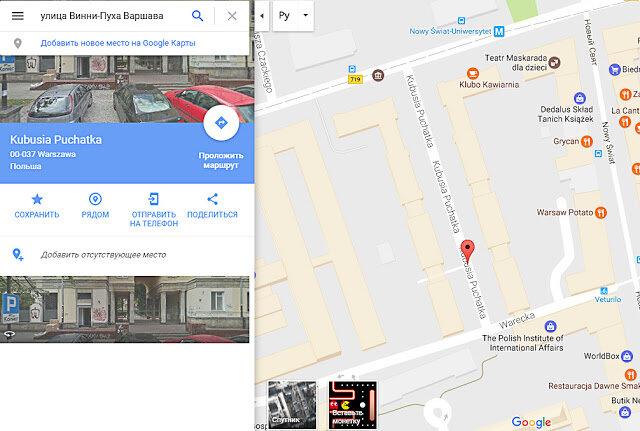Click the directions route button
The image size is (640, 431).
[221, 123]
